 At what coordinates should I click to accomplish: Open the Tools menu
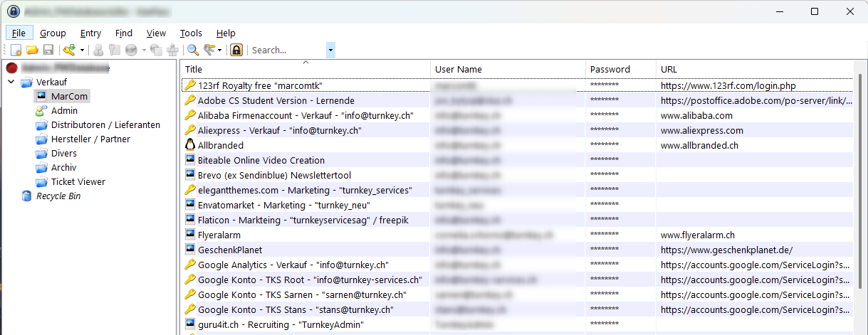coord(191,33)
